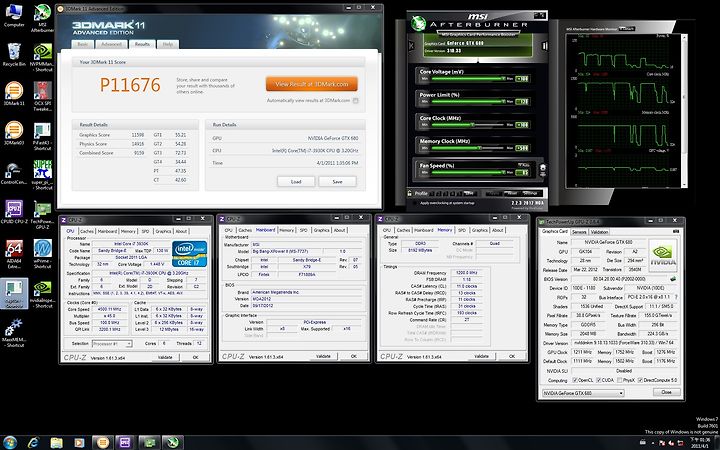Open the super_pi shortcut on desktop
720x450 pixels.
point(42,175)
